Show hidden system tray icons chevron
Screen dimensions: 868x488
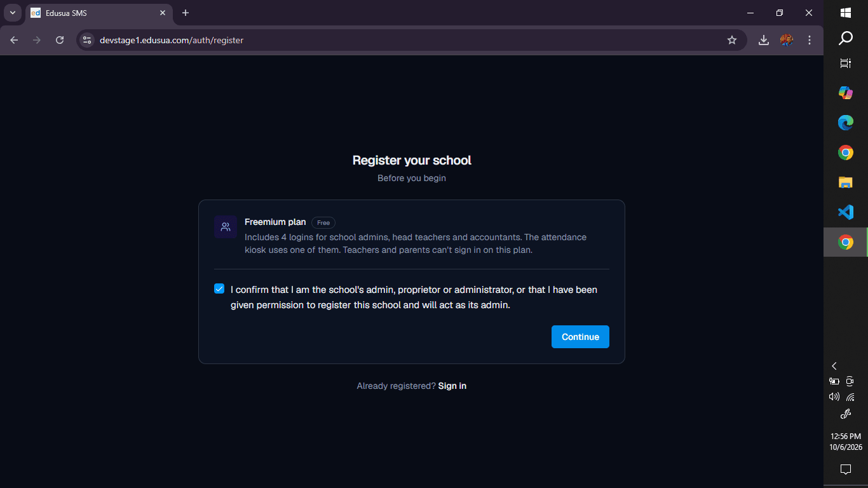click(x=834, y=366)
